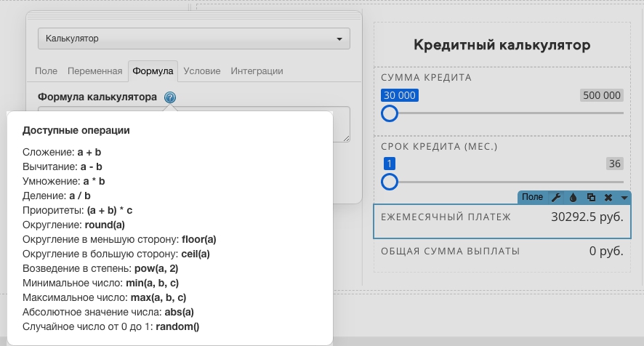Image resolution: width=644 pixels, height=346 pixels.
Task: Click the 500 000 maximum value label
Action: click(x=602, y=95)
